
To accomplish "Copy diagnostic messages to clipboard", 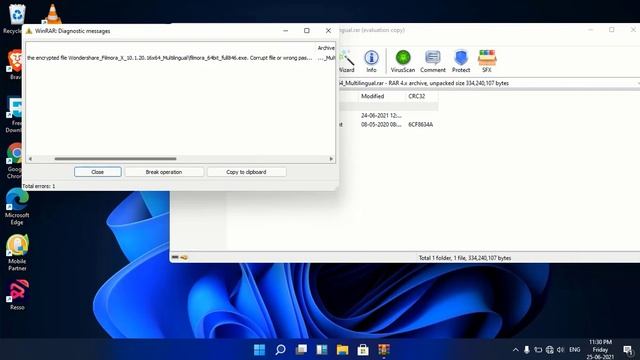I will coord(246,172).
